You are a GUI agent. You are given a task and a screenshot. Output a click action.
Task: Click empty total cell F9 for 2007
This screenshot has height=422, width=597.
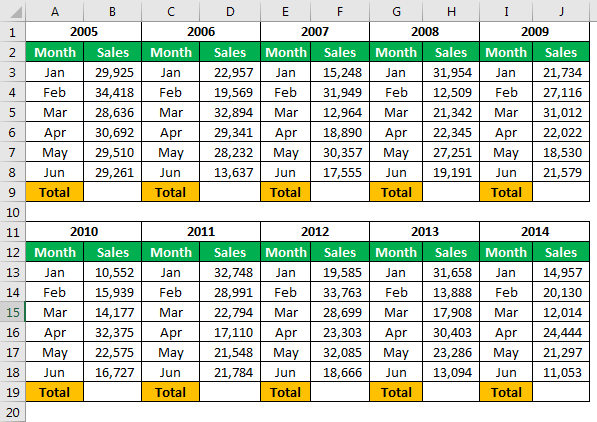point(340,192)
